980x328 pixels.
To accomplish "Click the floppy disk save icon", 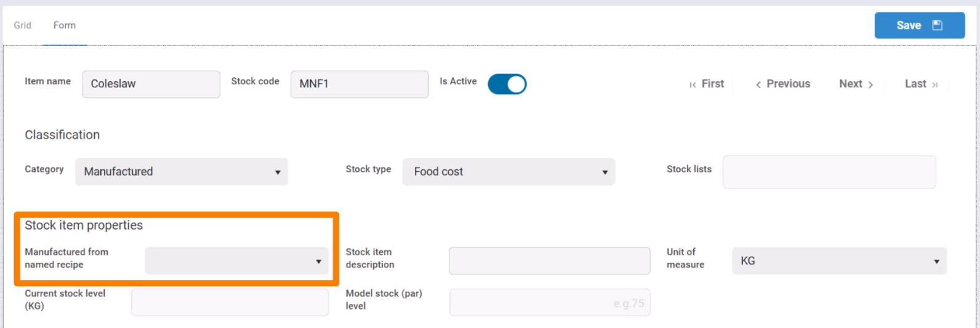I will 938,25.
